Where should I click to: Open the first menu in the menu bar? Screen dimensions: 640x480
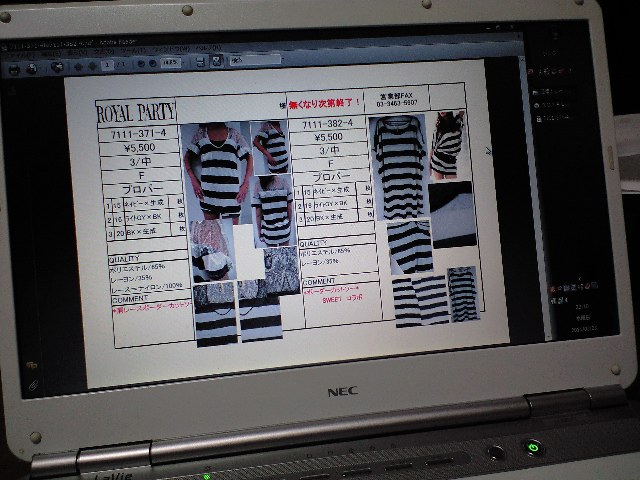(20, 55)
